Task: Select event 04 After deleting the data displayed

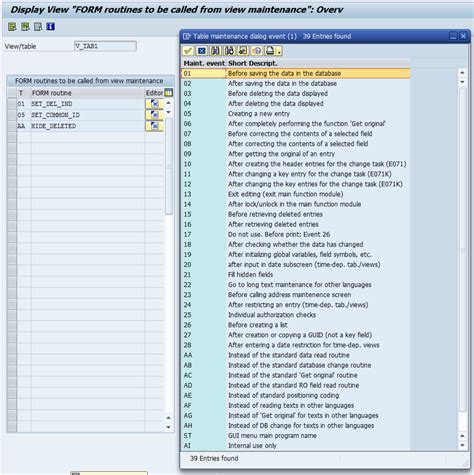Action: tap(296, 103)
